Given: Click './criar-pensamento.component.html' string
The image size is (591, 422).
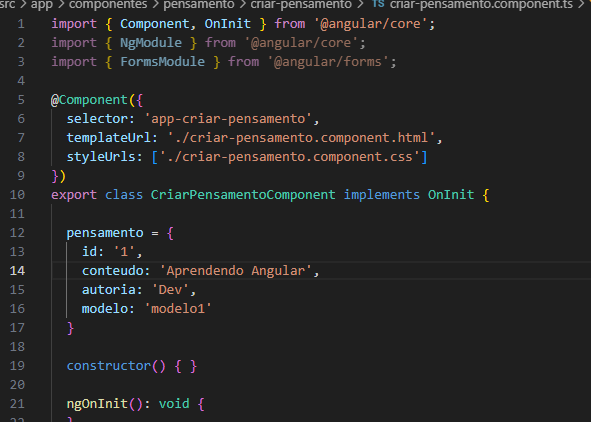Looking at the screenshot, I should pyautogui.click(x=302, y=138).
